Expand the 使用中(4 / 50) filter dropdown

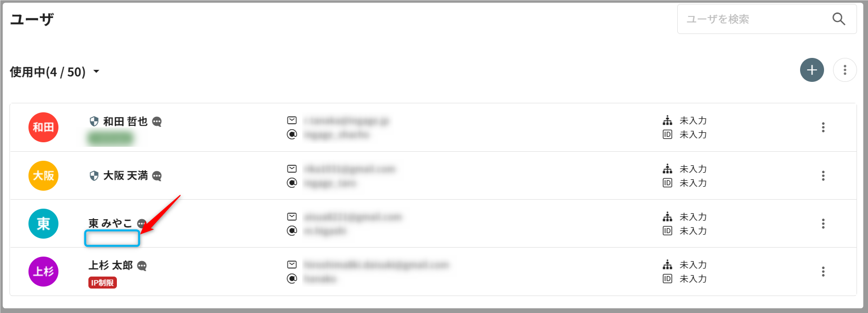pyautogui.click(x=96, y=72)
